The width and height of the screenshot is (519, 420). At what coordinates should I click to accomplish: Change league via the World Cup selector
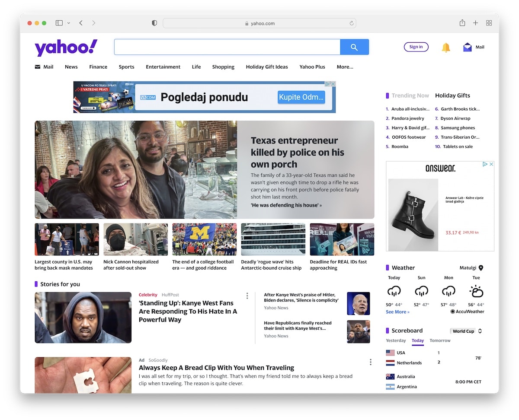(465, 331)
